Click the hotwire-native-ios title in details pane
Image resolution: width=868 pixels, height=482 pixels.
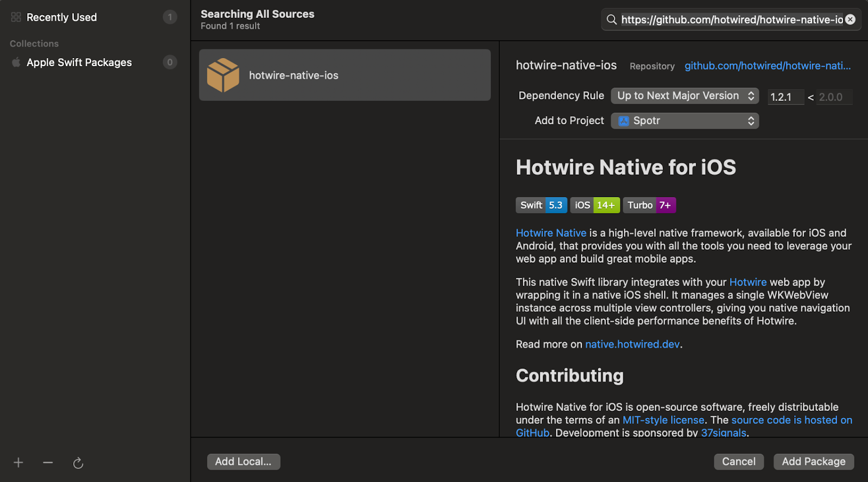pyautogui.click(x=566, y=65)
